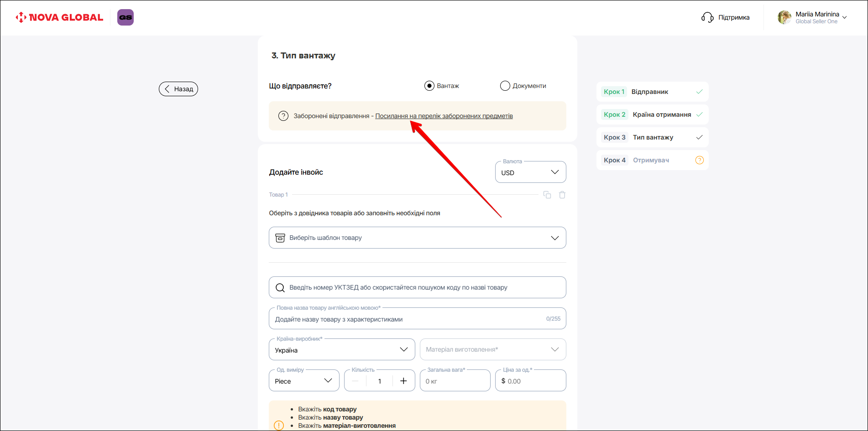The height and width of the screenshot is (431, 868).
Task: Go to Крок 1 Відправник step
Action: tap(652, 92)
